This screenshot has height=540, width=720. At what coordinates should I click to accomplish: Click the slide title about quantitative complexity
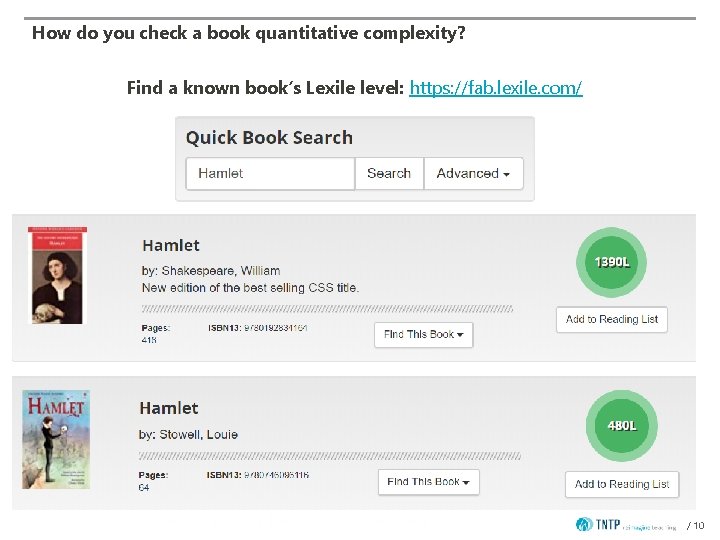248,33
